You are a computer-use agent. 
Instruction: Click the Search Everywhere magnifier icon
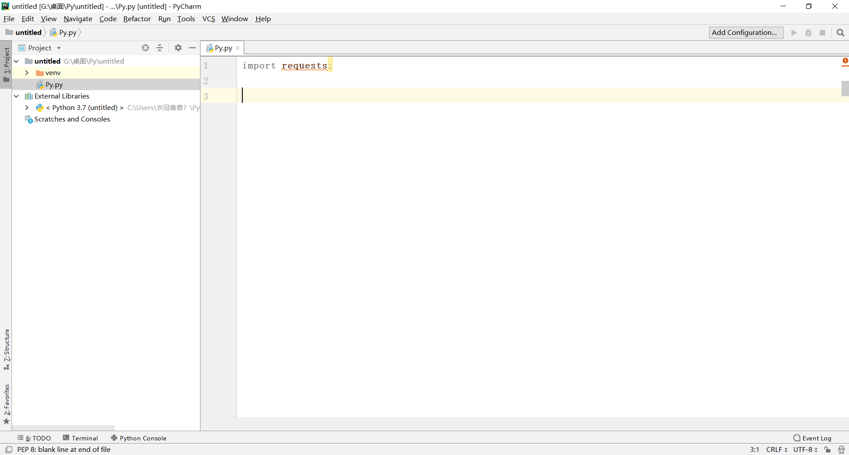(840, 33)
